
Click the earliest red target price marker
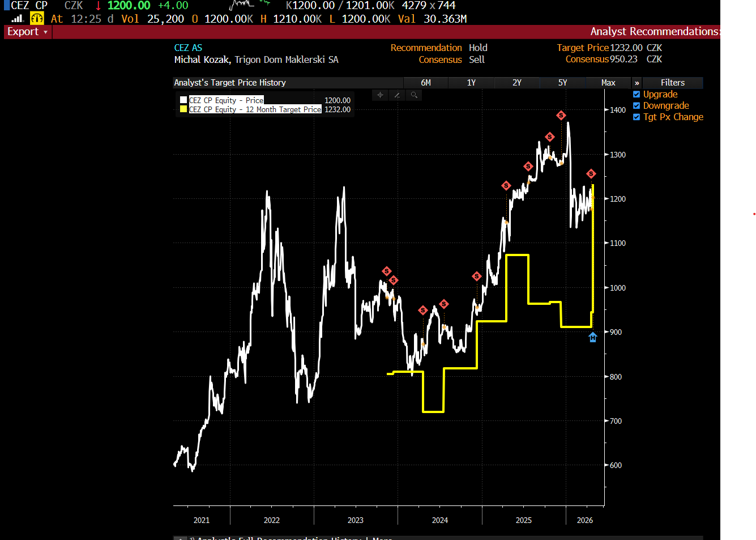(x=387, y=271)
